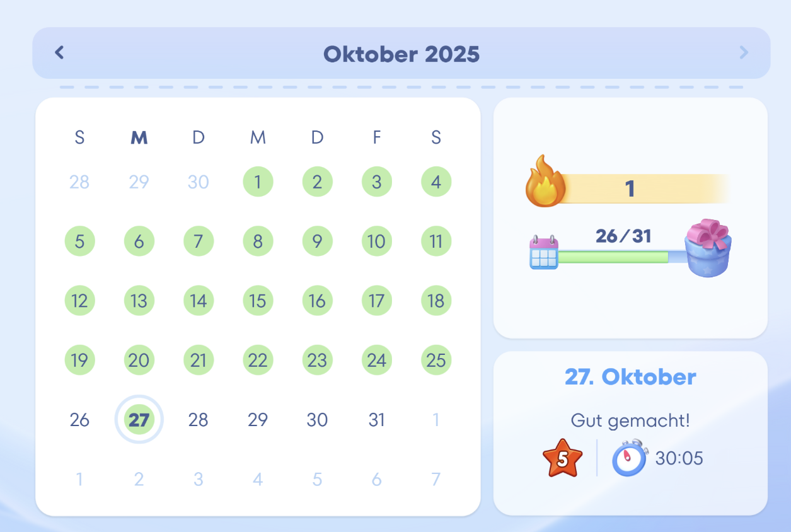Click the red star score badge
Viewport: 791px width, 532px height.
tap(563, 458)
